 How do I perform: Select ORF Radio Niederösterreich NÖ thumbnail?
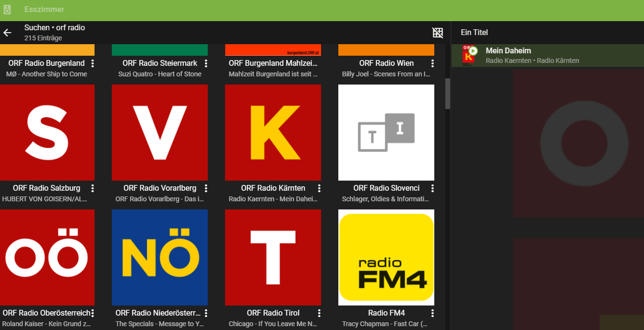pyautogui.click(x=160, y=257)
